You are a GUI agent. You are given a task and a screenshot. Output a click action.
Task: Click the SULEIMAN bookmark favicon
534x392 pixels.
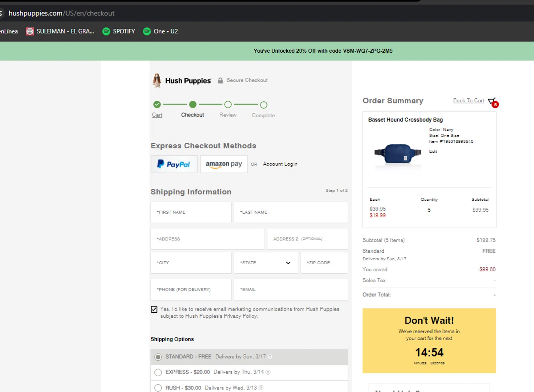tap(30, 31)
